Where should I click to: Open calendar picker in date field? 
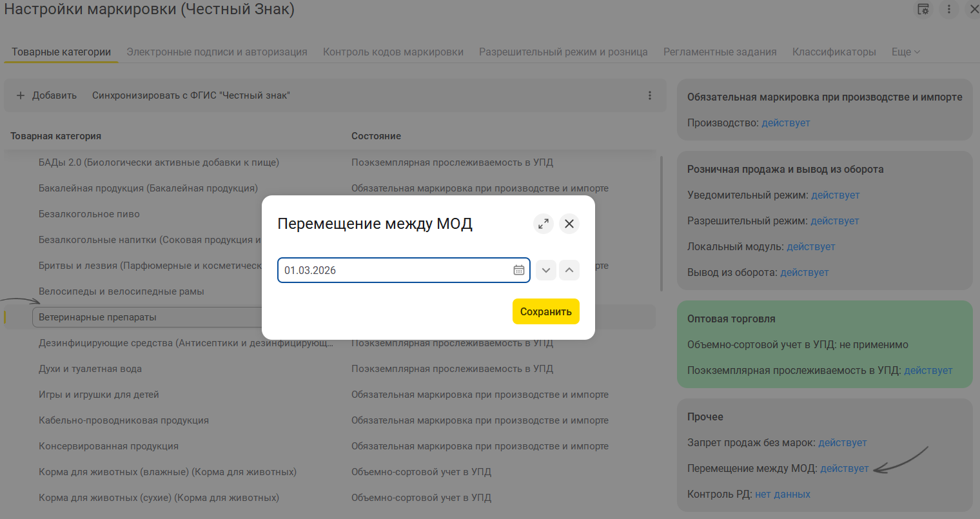tap(518, 270)
